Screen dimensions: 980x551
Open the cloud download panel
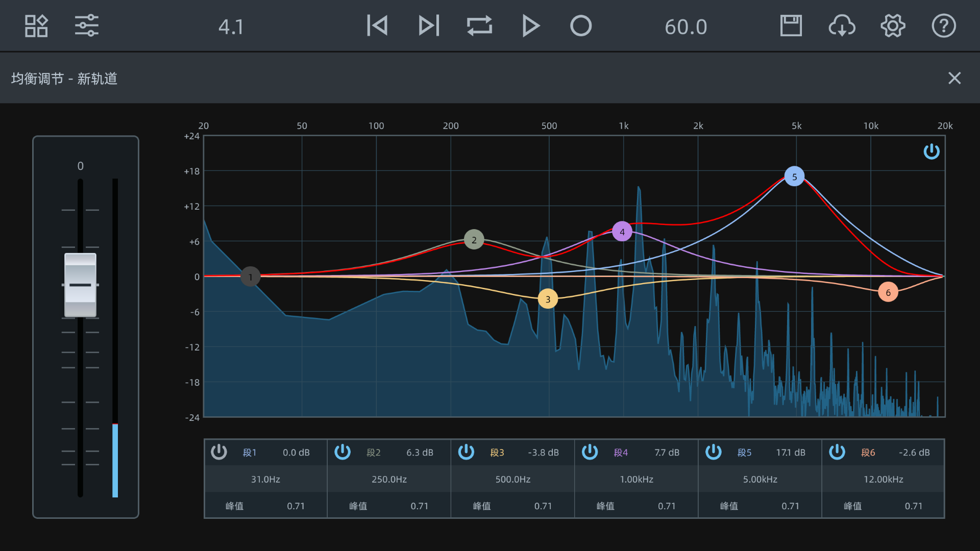click(x=842, y=26)
